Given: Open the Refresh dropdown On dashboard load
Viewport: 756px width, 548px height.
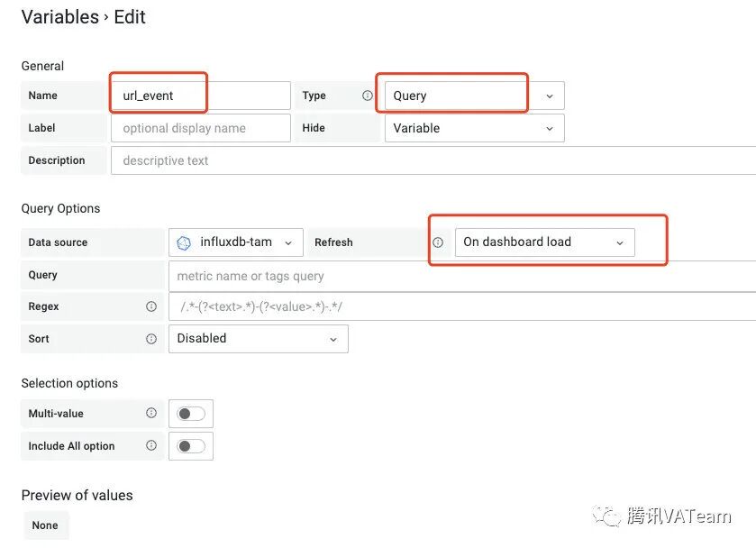Looking at the screenshot, I should (544, 242).
